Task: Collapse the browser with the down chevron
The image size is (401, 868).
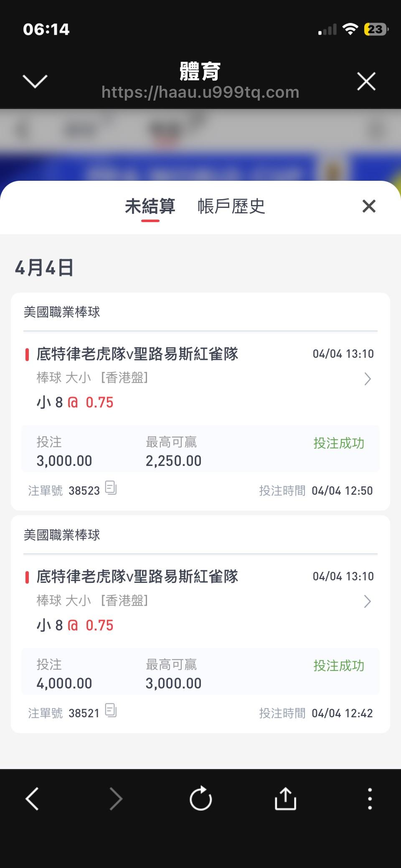Action: pos(35,81)
